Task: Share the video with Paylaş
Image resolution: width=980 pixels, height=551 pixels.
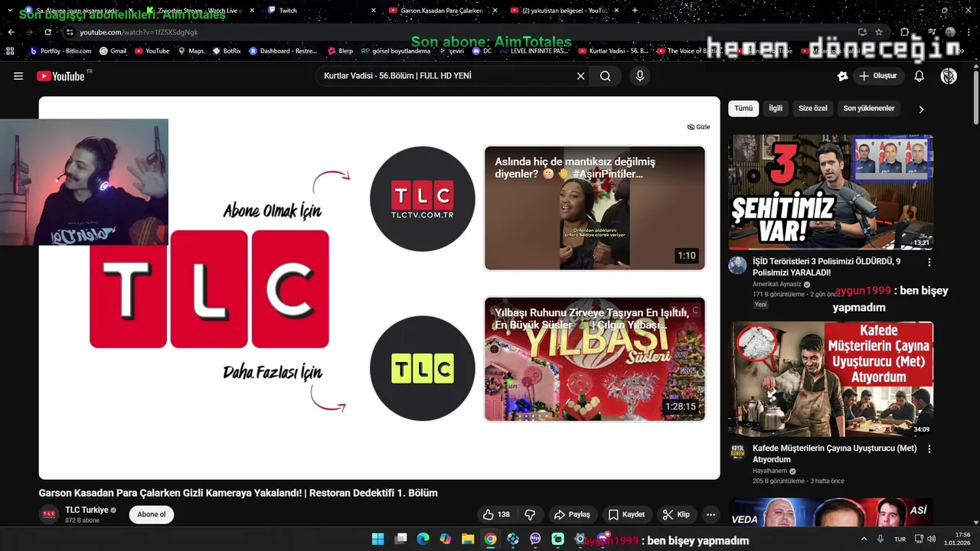Action: click(x=572, y=514)
